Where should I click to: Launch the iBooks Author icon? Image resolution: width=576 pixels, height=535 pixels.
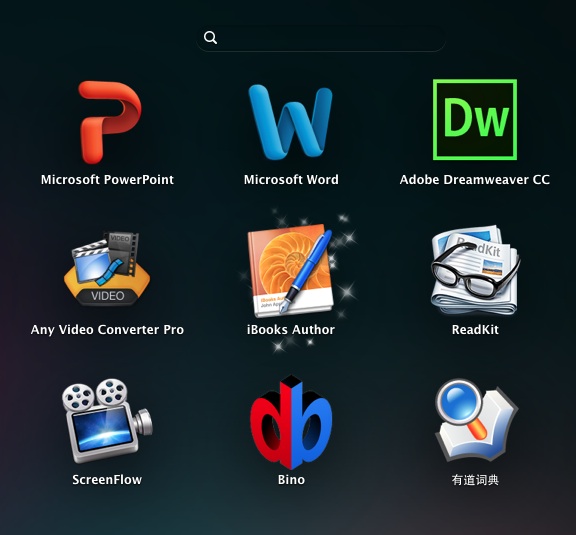pyautogui.click(x=291, y=271)
